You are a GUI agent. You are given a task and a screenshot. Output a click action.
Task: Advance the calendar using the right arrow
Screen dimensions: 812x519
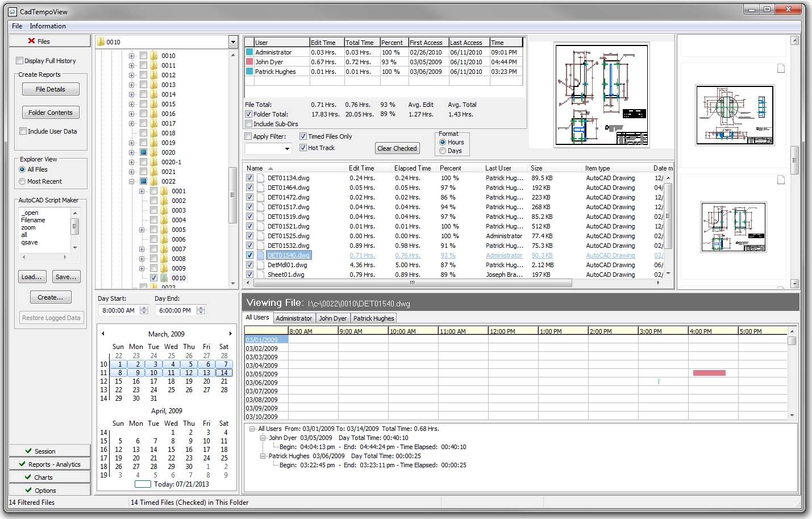pos(230,334)
